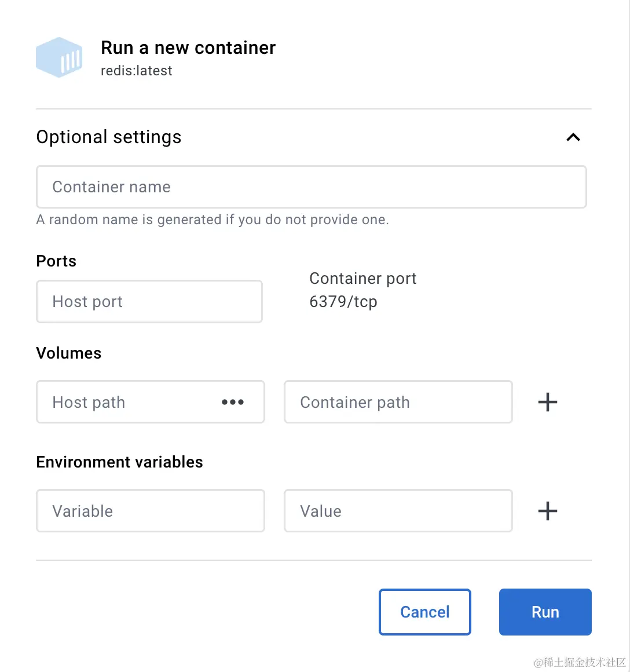Click the Optional settings heading text
This screenshot has height=672, width=630.
point(109,137)
